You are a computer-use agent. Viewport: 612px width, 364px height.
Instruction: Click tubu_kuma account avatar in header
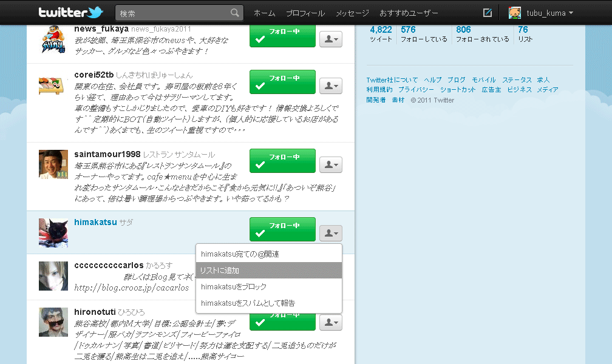point(515,13)
